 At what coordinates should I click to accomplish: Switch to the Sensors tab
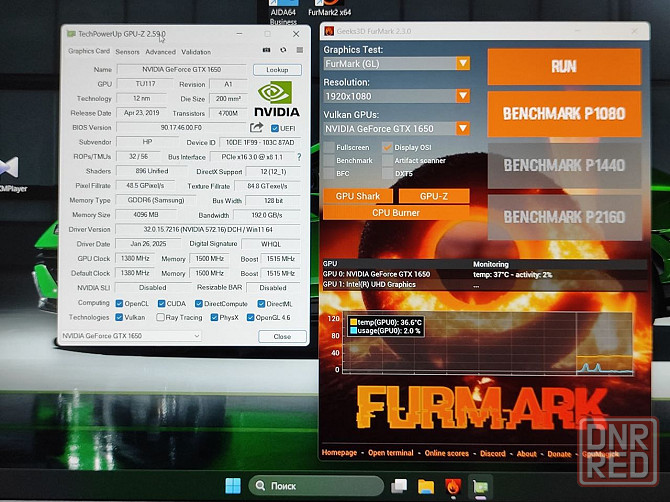(127, 52)
